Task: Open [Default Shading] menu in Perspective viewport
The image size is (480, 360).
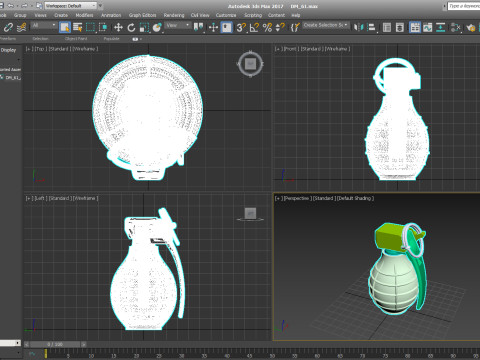Action: [355, 198]
